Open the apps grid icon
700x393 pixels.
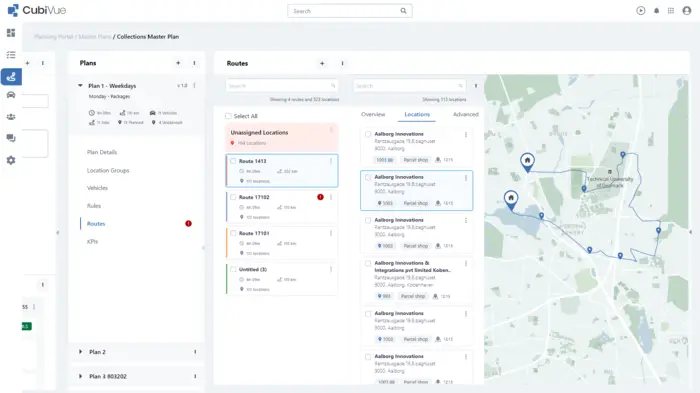click(671, 11)
